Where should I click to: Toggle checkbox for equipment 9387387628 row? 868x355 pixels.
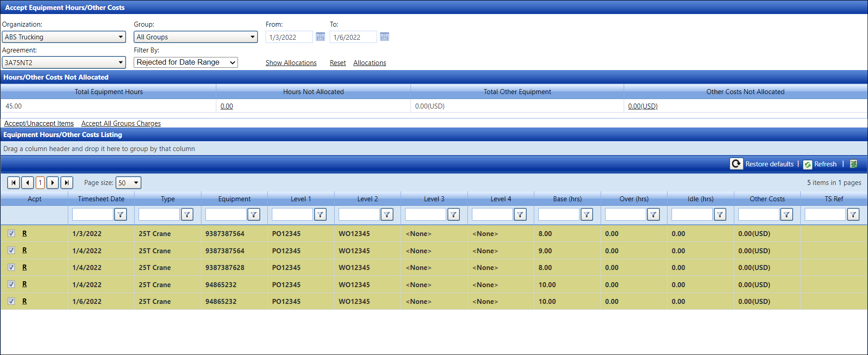[11, 267]
